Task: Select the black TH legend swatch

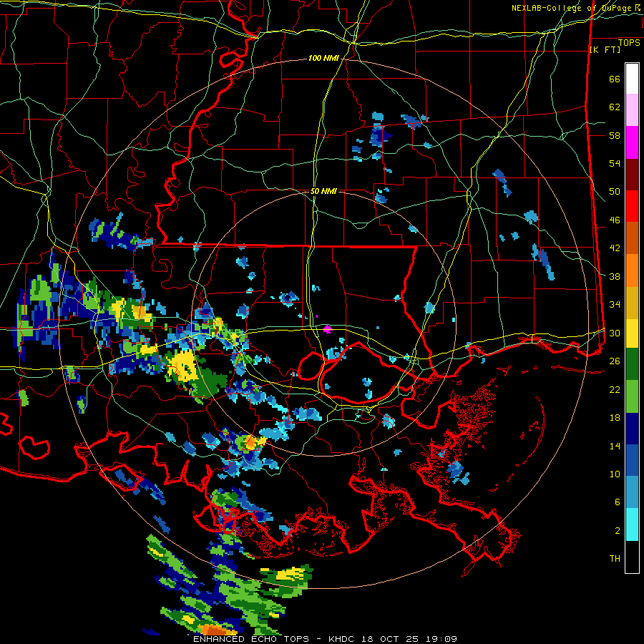Action: click(632, 557)
